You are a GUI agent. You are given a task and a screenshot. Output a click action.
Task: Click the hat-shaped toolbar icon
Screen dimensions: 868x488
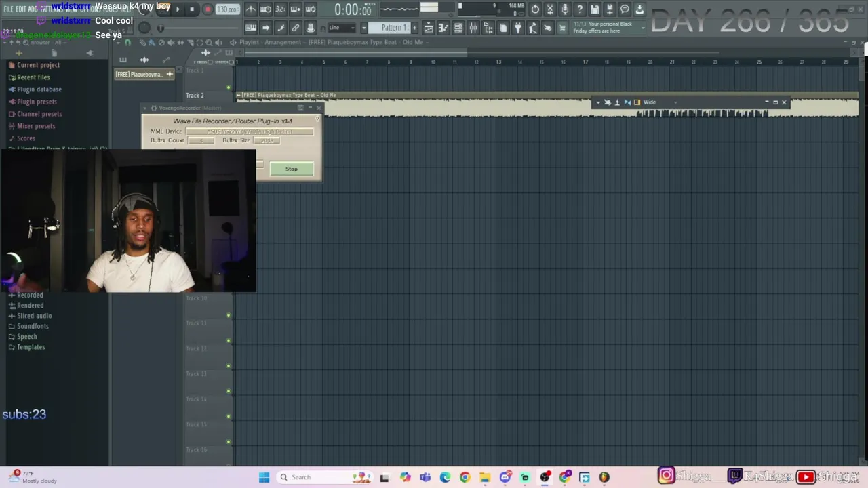tap(311, 28)
